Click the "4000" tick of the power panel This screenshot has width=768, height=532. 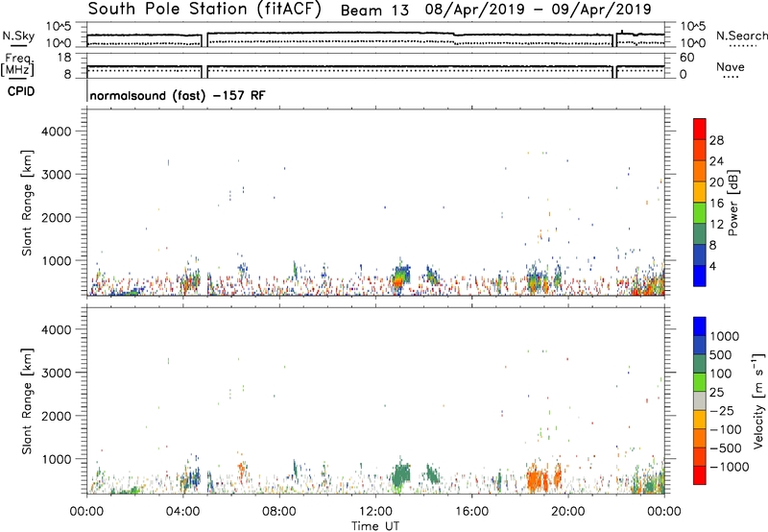57,132
